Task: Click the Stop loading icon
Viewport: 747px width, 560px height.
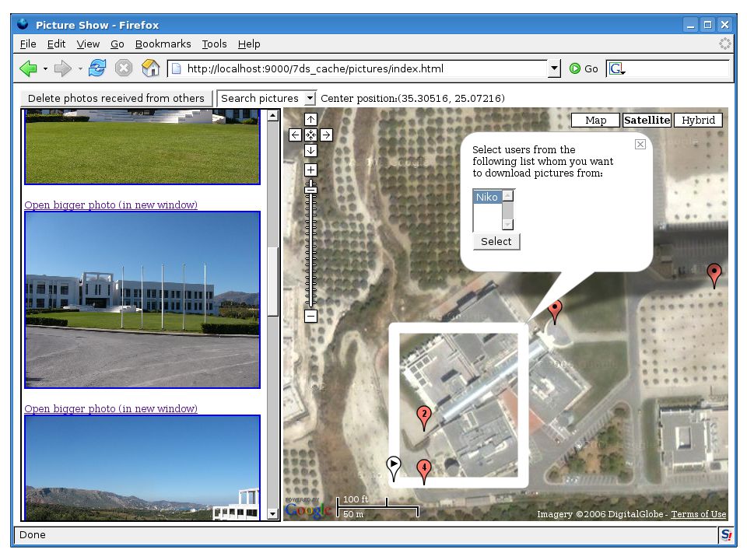Action: click(124, 68)
